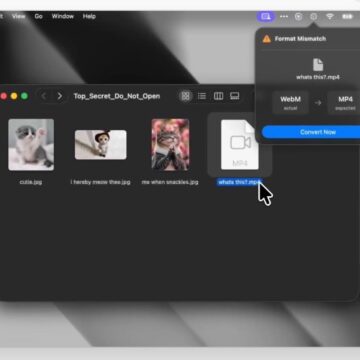Go back in Finder with the left chevron
Image resolution: width=360 pixels, height=360 pixels.
pyautogui.click(x=44, y=96)
